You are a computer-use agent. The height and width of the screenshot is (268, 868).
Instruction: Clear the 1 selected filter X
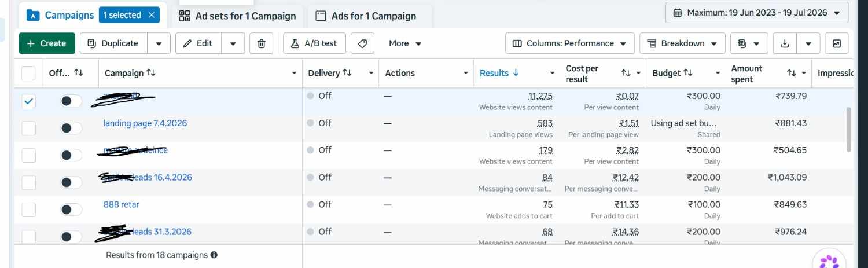pos(152,15)
